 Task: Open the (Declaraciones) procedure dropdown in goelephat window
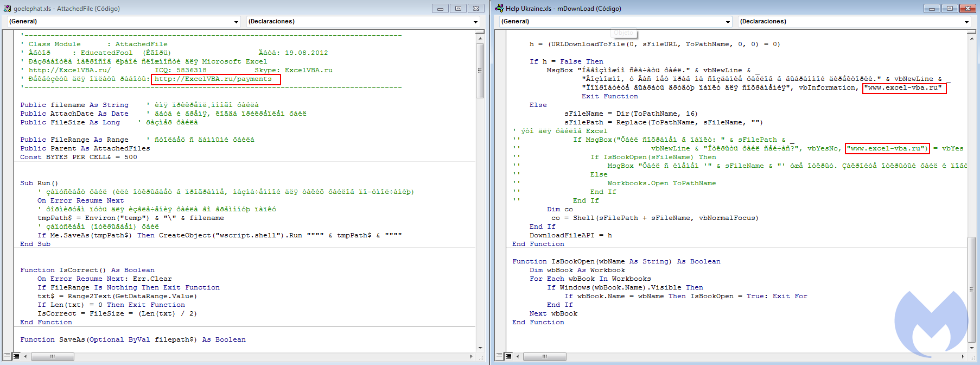click(475, 22)
